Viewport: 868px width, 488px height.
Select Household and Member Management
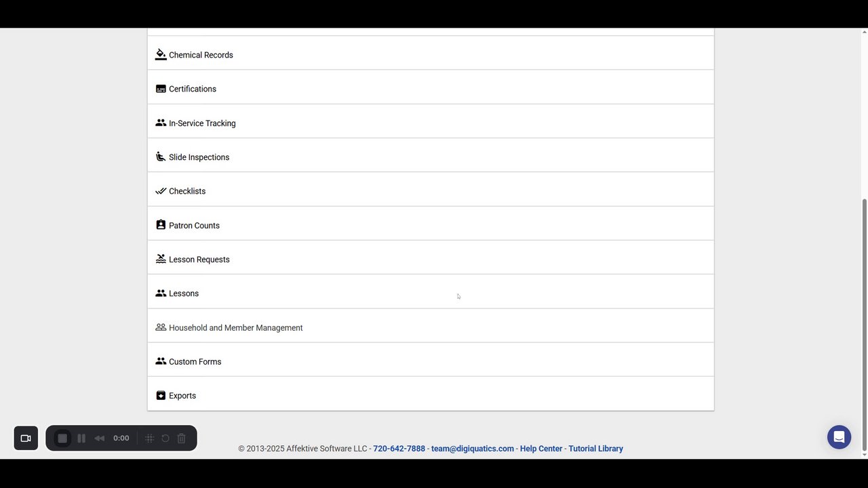235,328
